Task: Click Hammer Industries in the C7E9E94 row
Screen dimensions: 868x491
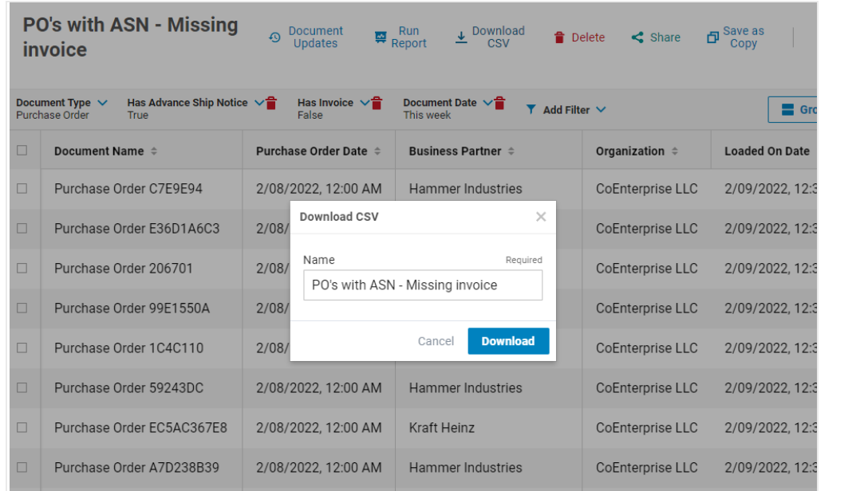Action: tap(466, 189)
